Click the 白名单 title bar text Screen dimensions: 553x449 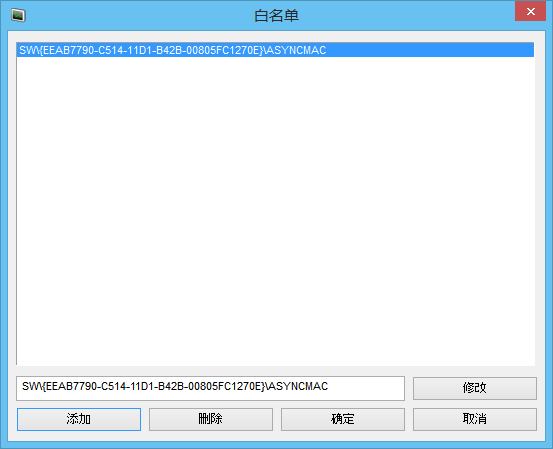(276, 16)
